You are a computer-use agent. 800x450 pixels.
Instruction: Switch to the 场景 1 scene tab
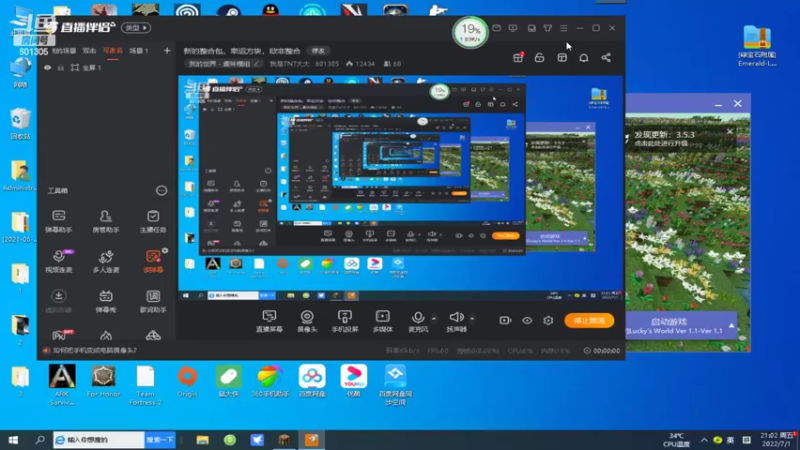139,51
